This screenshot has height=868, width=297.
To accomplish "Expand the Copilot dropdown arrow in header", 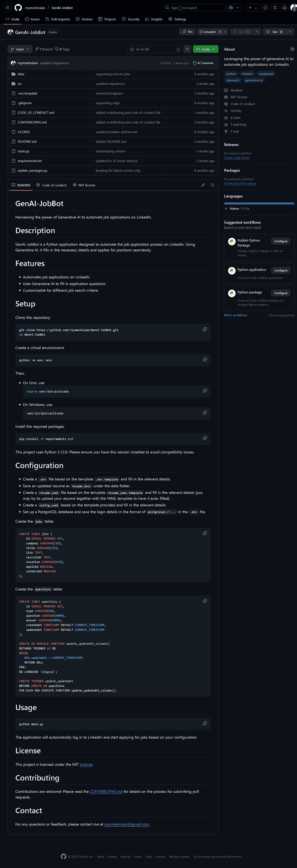I will tap(238, 7).
